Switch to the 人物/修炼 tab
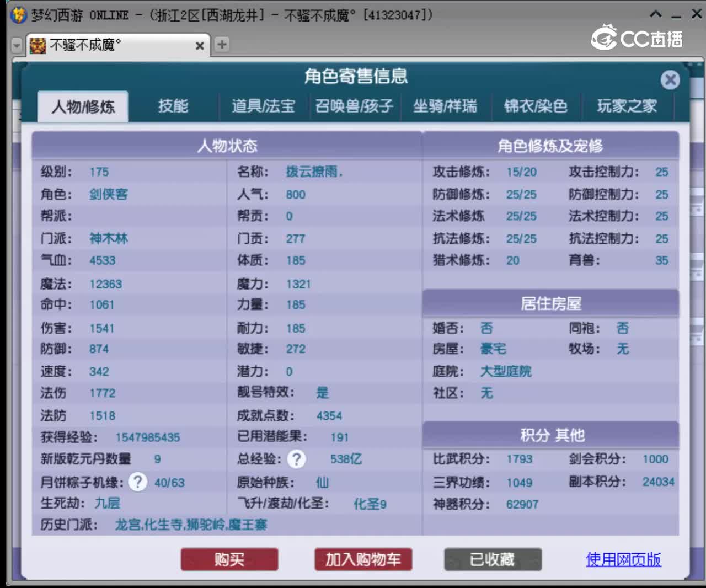The height and width of the screenshot is (588, 706). [83, 106]
